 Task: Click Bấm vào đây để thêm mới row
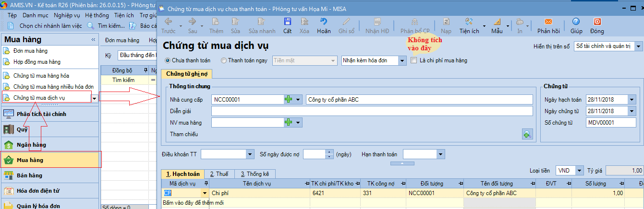click(x=192, y=203)
